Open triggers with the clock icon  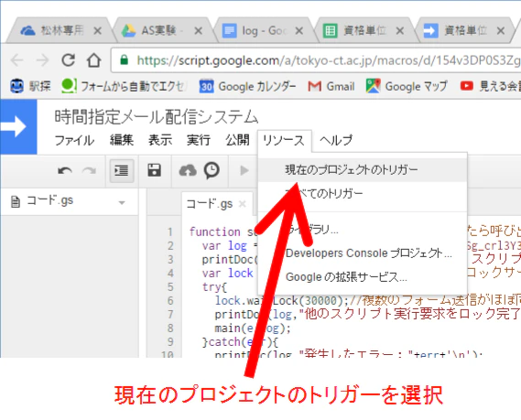coord(212,170)
